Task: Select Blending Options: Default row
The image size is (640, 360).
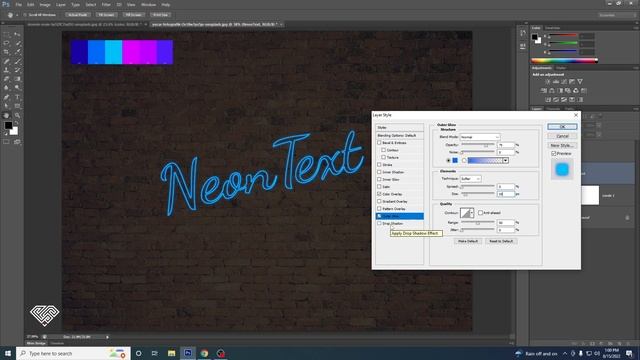Action: [399, 136]
